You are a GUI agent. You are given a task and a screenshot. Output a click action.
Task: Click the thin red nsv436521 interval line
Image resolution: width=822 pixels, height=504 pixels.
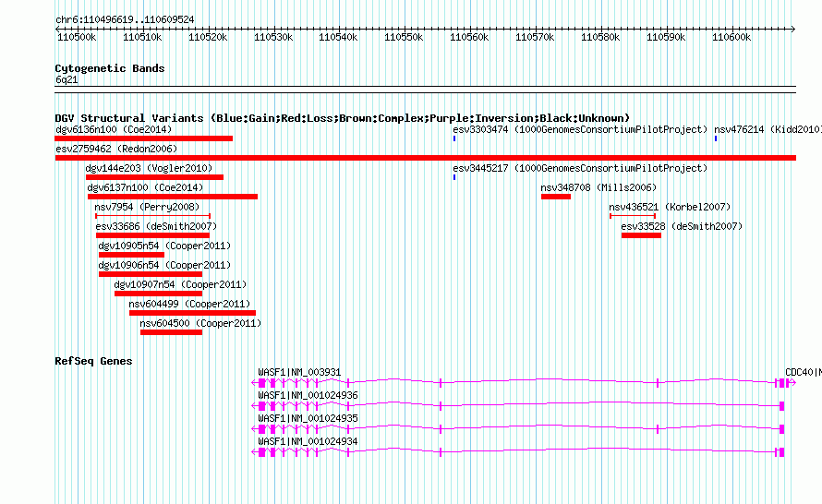(633, 216)
